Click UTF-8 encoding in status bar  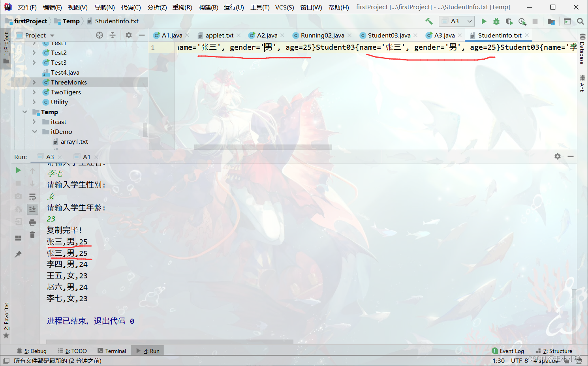tap(519, 360)
